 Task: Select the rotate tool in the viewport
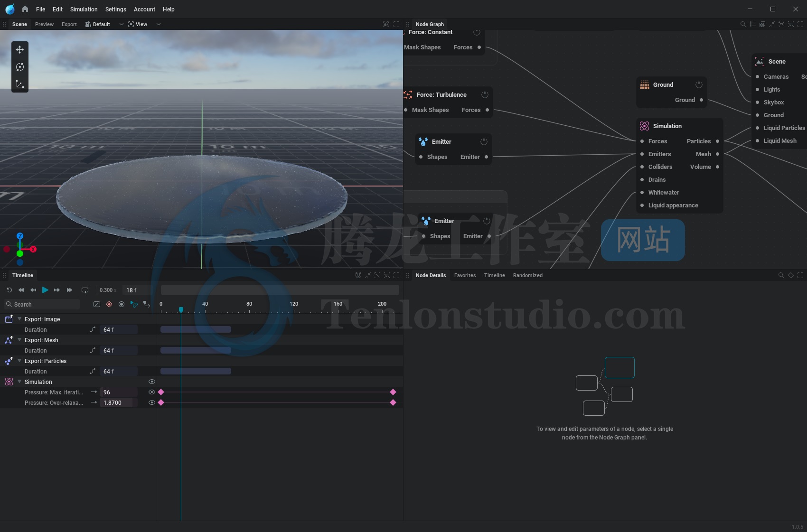click(19, 67)
